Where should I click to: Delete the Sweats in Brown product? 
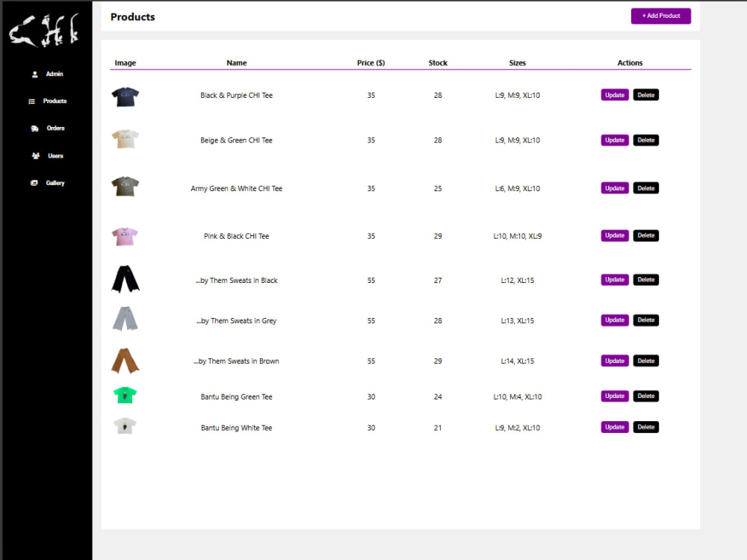click(x=645, y=361)
